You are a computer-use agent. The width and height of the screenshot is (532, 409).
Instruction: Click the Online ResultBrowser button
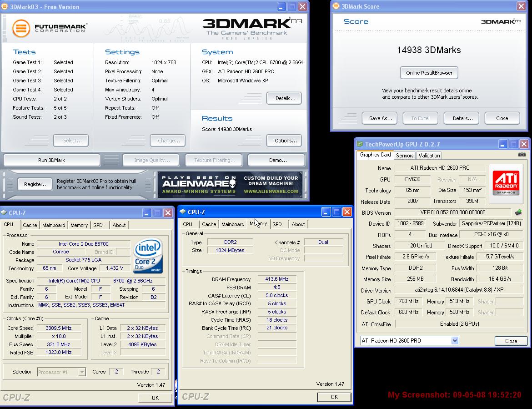pos(429,73)
